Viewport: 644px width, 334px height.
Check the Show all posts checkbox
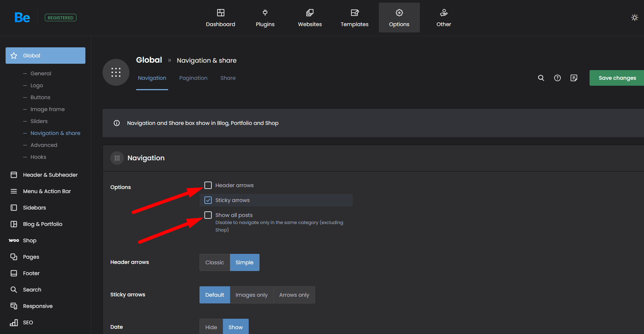(208, 215)
